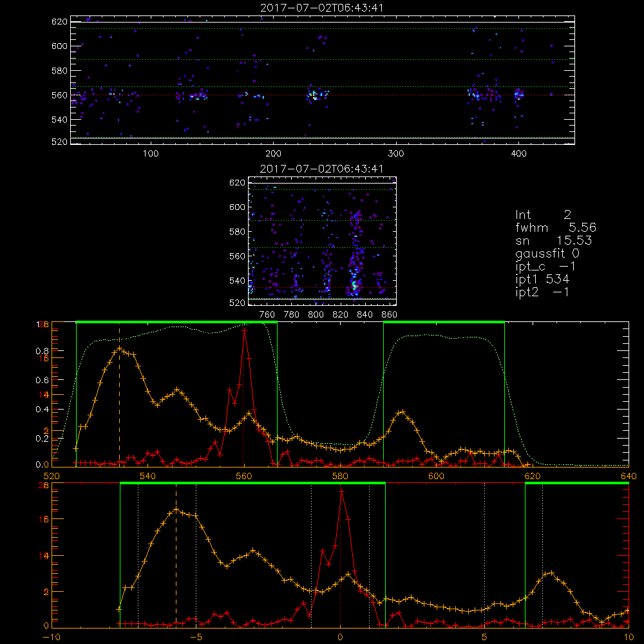Click the timestamp title above the small middle image
Image resolution: width=644 pixels, height=644 pixels.
[x=322, y=169]
